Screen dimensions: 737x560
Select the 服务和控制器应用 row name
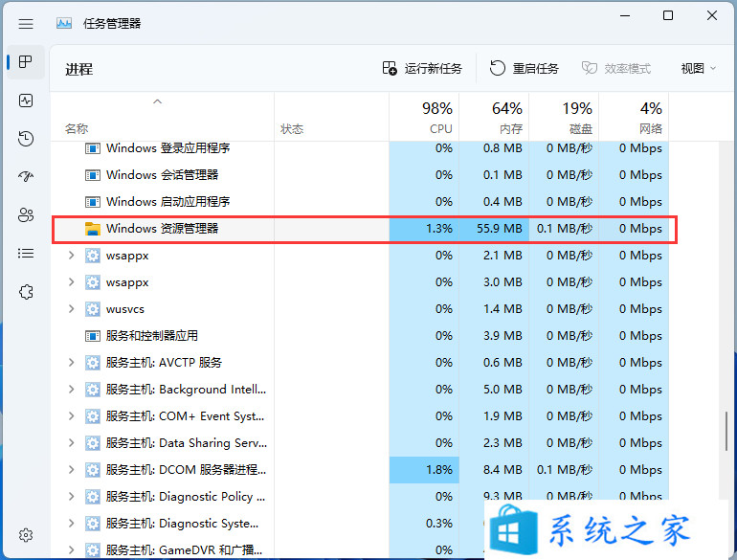point(152,336)
